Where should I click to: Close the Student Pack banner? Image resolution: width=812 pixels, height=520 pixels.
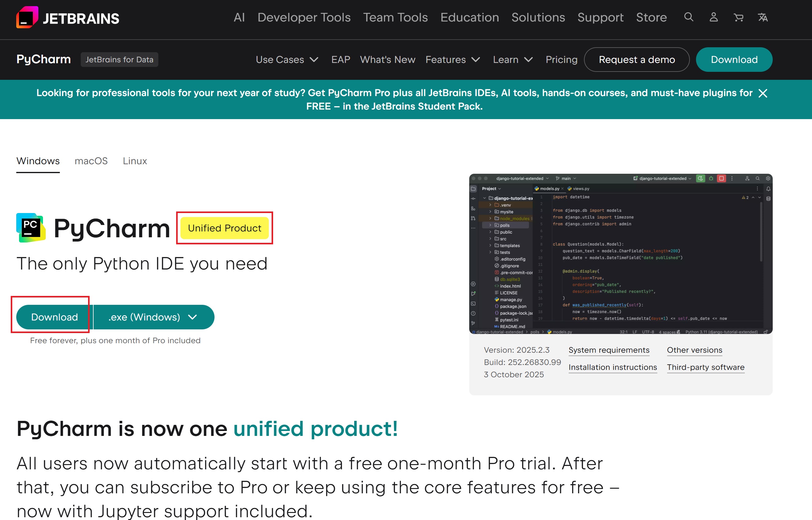(x=763, y=93)
